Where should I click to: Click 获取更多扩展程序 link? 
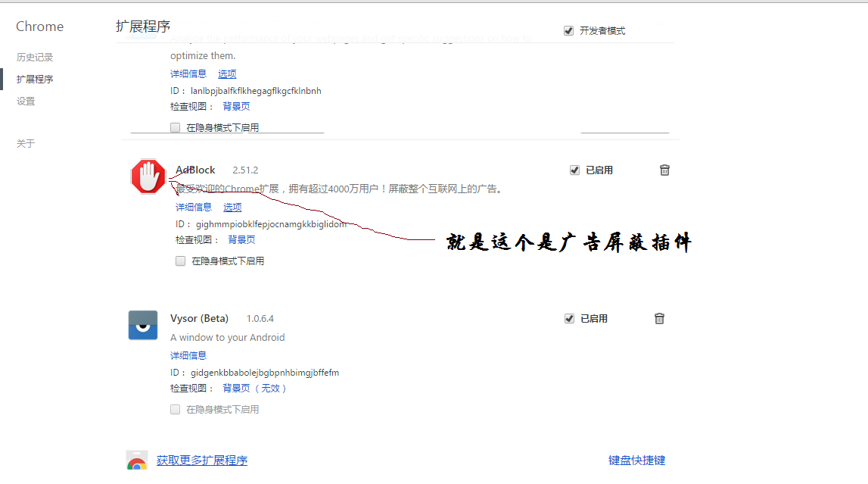coord(202,461)
